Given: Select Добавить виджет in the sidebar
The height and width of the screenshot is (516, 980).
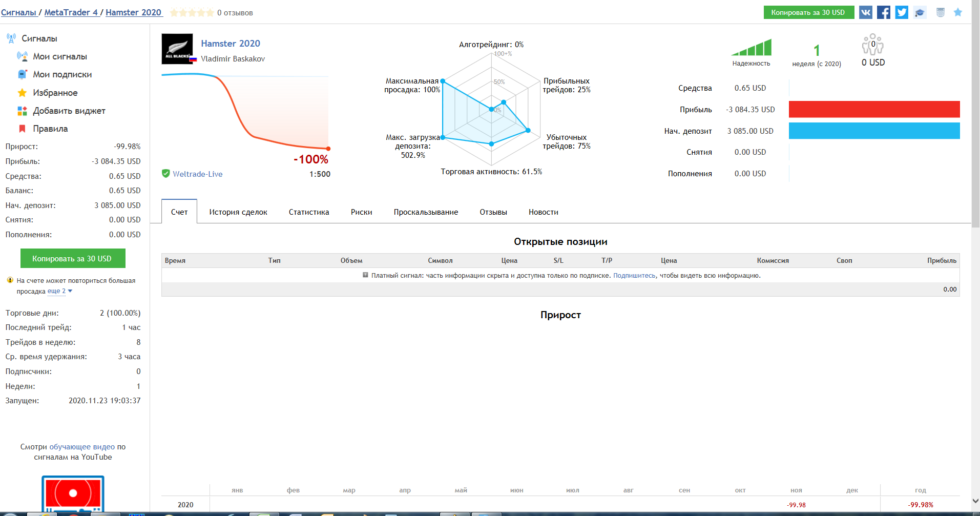Looking at the screenshot, I should pos(69,111).
